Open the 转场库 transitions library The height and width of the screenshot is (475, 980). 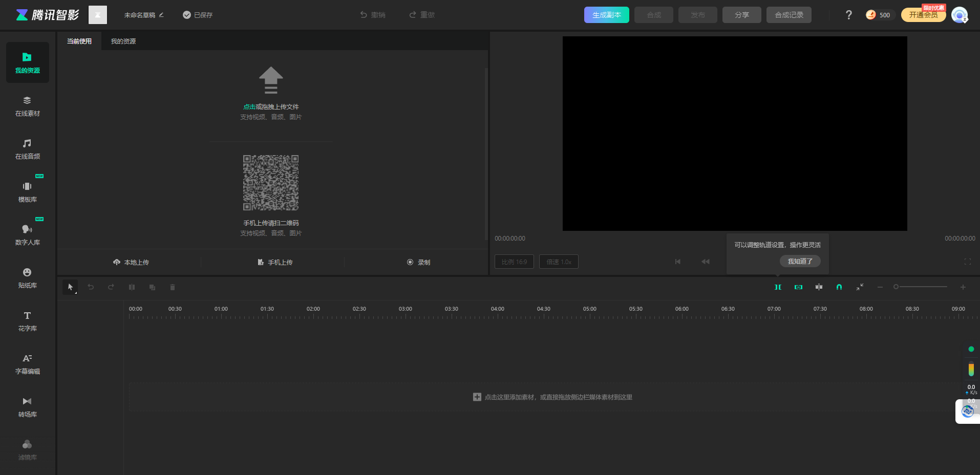[x=27, y=406]
